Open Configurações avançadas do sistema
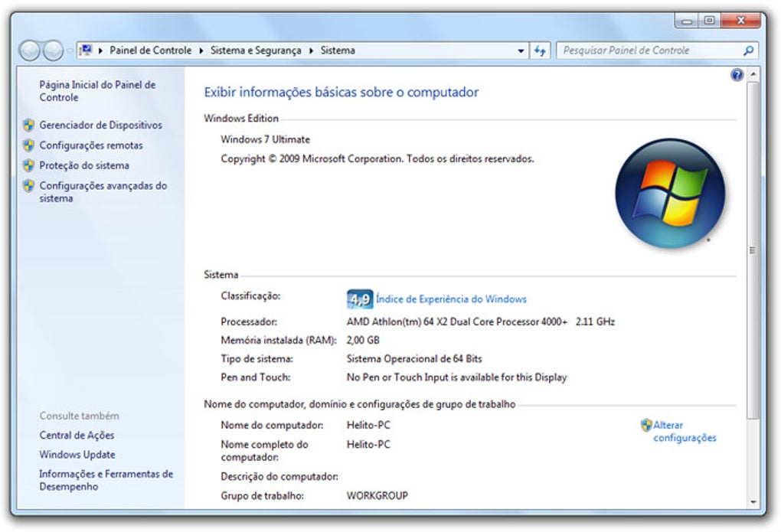Screen dimensions: 781x532 point(103,192)
